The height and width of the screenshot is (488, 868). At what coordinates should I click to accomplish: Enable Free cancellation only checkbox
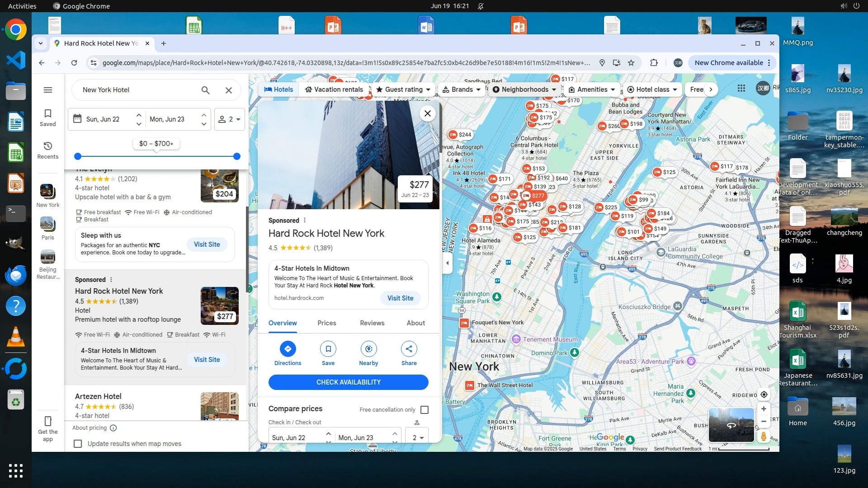point(424,410)
